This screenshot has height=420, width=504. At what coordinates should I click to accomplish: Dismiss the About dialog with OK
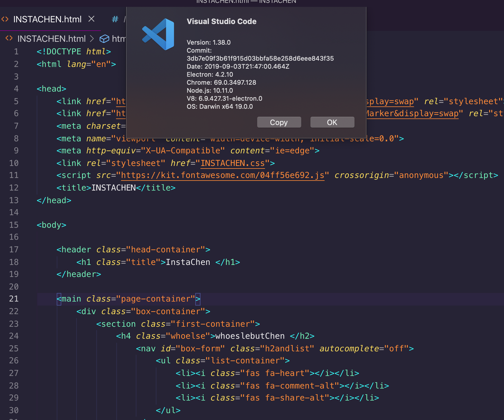(332, 122)
